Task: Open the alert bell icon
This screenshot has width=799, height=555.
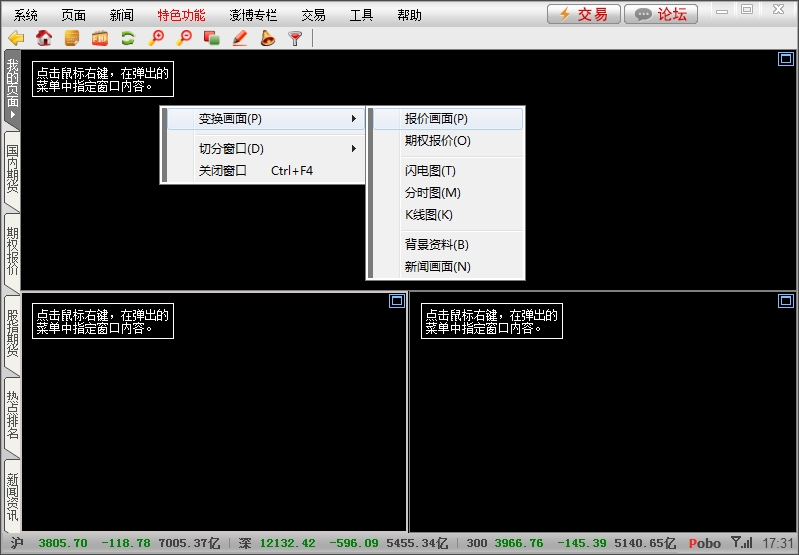Action: pyautogui.click(x=268, y=38)
